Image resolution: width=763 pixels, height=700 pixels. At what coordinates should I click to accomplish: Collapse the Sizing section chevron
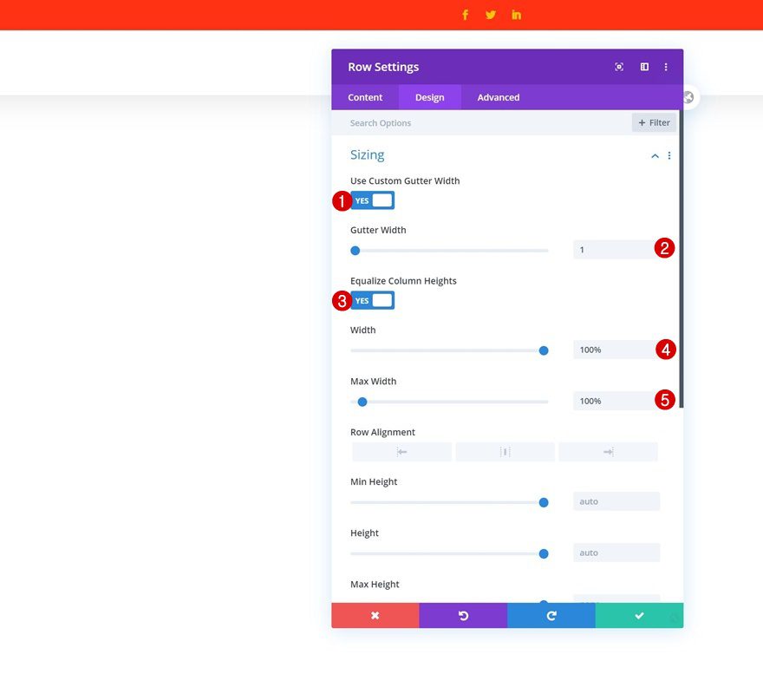point(655,156)
